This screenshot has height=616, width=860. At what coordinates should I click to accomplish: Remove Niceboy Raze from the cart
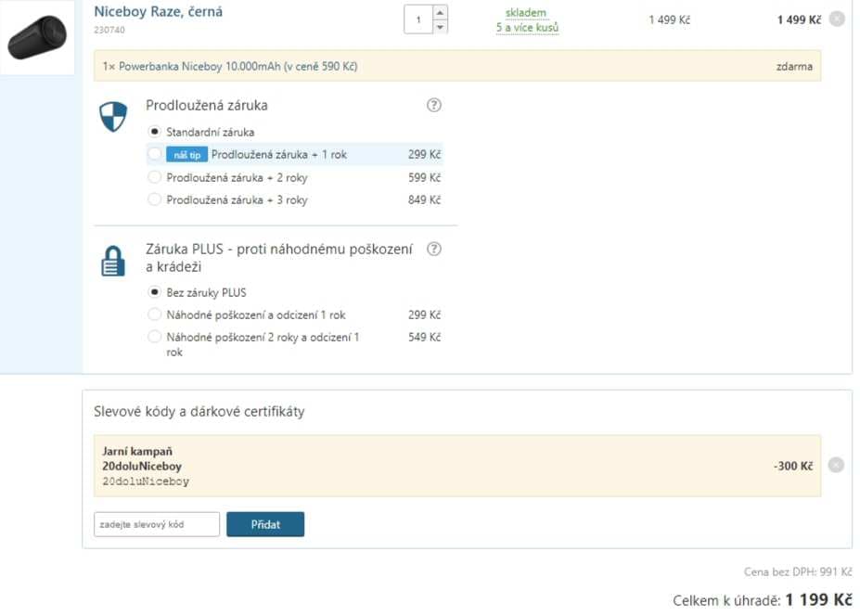837,19
